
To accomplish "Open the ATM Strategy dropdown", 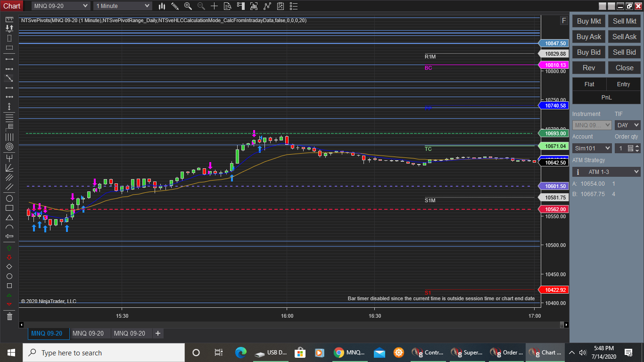I will point(606,172).
